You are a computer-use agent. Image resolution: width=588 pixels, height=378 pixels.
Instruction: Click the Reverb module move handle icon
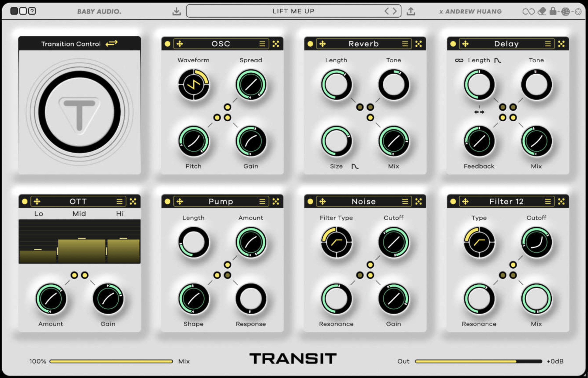[x=322, y=44]
